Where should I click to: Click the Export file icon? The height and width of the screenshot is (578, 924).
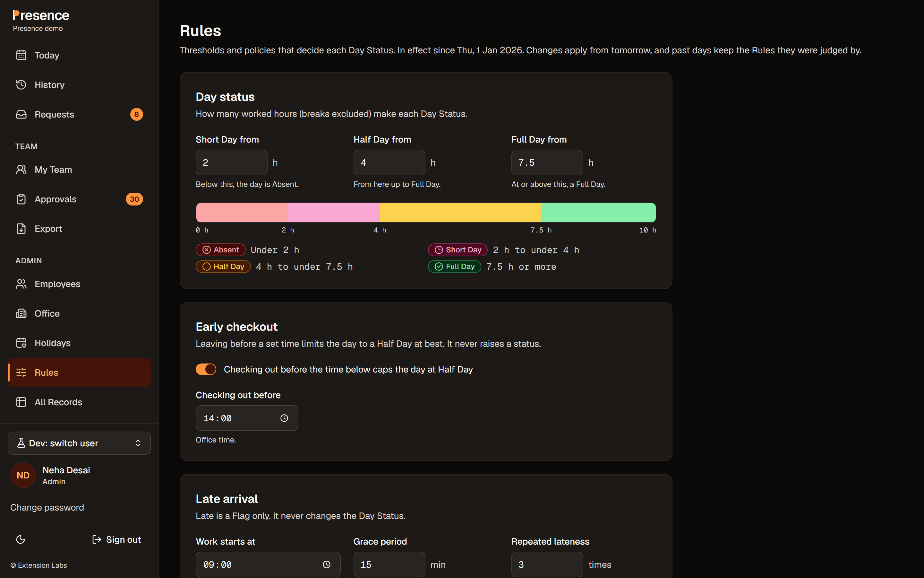tap(21, 229)
